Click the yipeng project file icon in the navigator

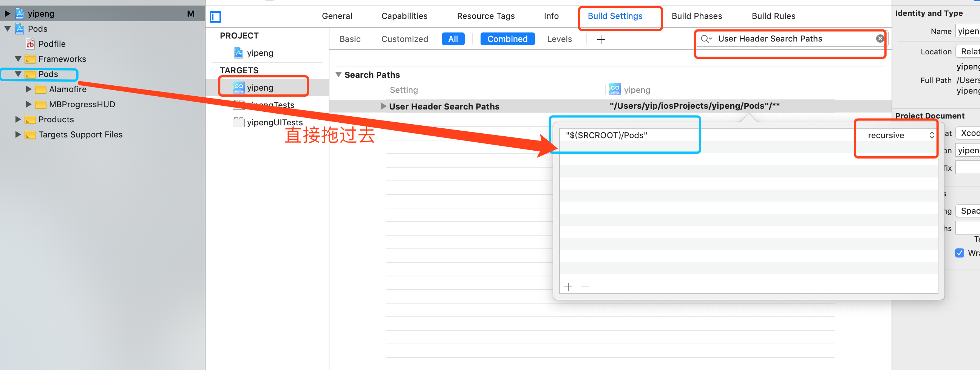click(20, 14)
